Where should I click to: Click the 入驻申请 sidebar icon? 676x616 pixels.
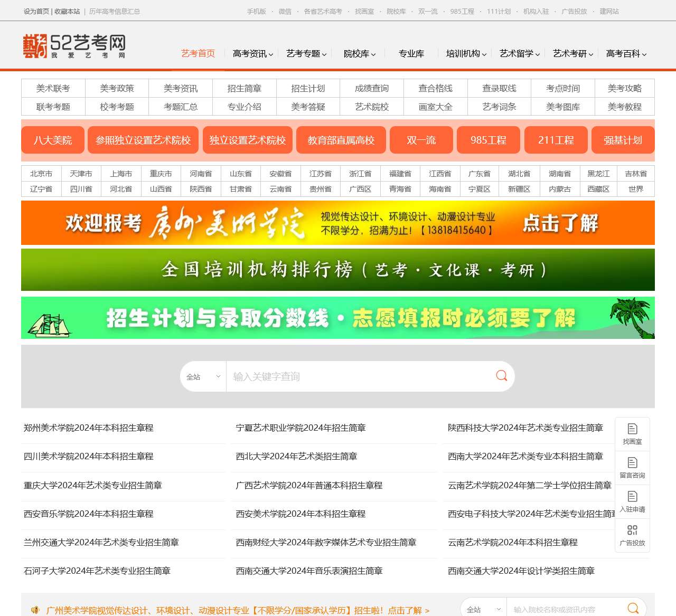(632, 501)
